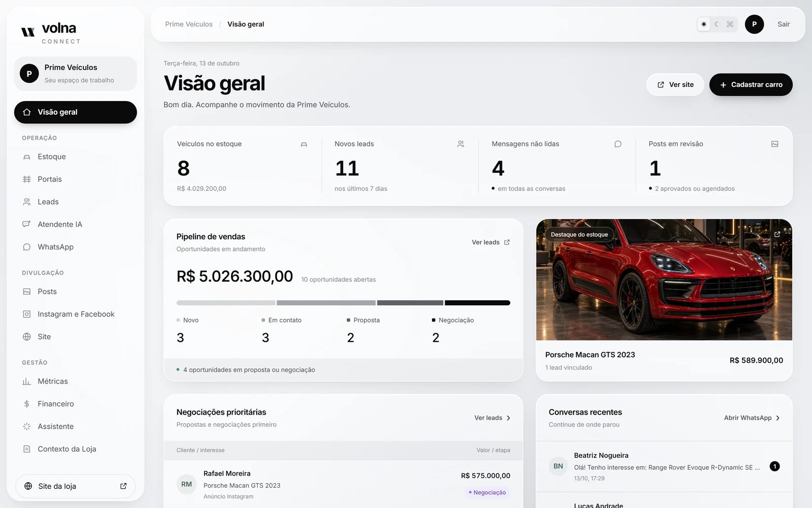Click external link icon on Destaque do estoque photo
This screenshot has width=812, height=508.
coord(777,234)
